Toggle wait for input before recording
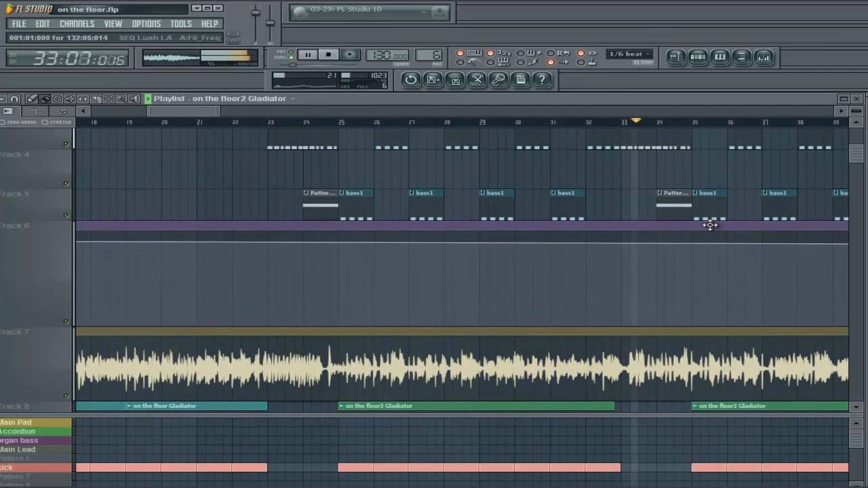Image resolution: width=868 pixels, height=488 pixels. (x=490, y=62)
